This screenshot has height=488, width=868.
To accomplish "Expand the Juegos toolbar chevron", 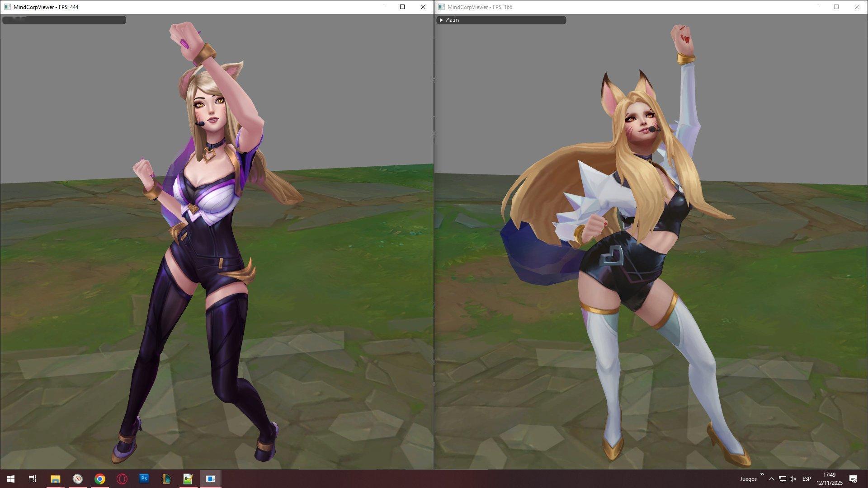I will [762, 474].
